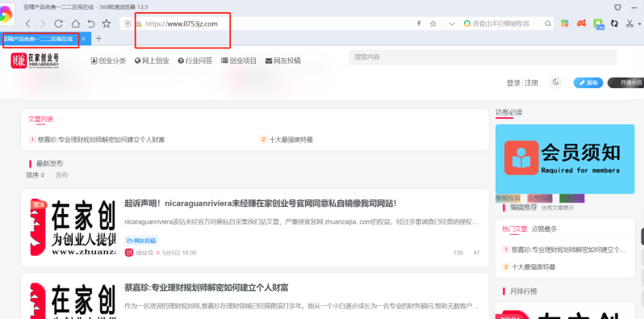Bookmark page with address bar star icon
The image size is (644, 319).
(433, 24)
